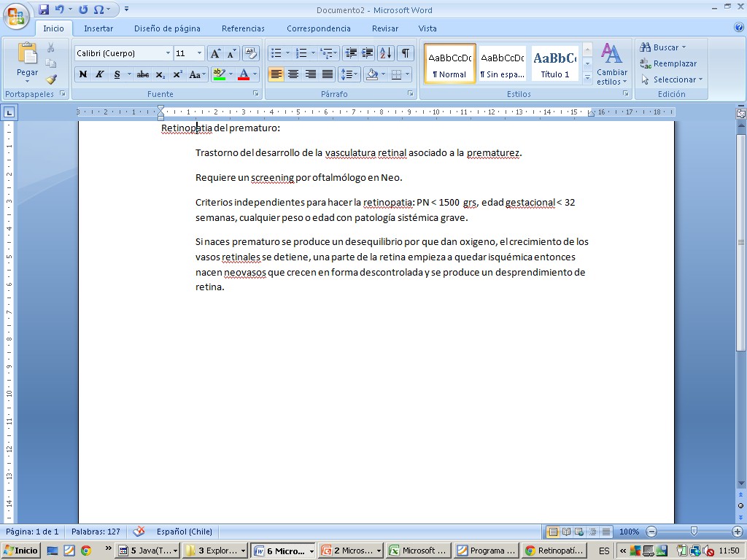Screen dimensions: 747x560
Task: Click the Clear Formatting eraser icon
Action: 250,53
